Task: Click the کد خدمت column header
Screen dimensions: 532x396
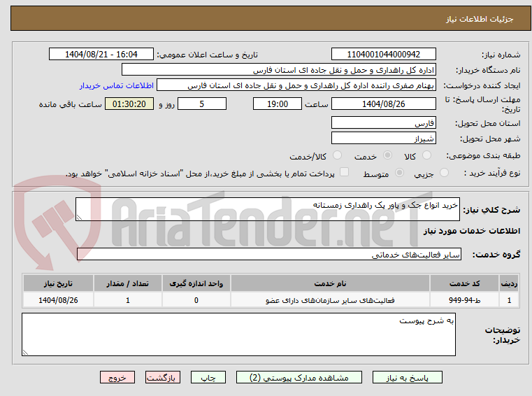Action: point(464,283)
